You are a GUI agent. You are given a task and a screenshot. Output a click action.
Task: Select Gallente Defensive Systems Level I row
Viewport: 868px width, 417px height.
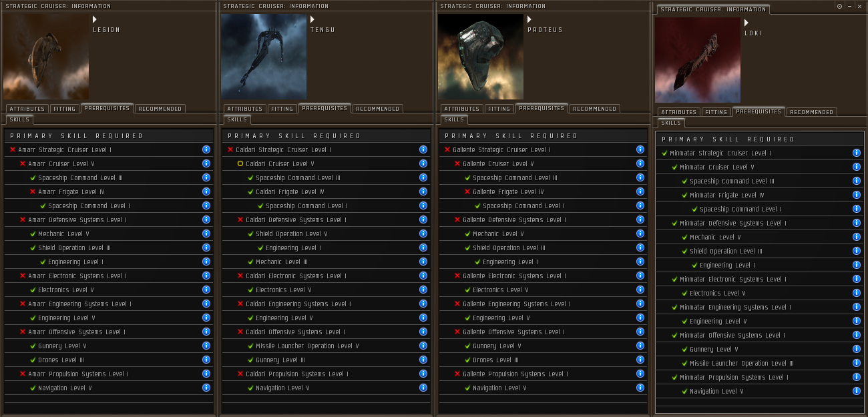(544, 220)
